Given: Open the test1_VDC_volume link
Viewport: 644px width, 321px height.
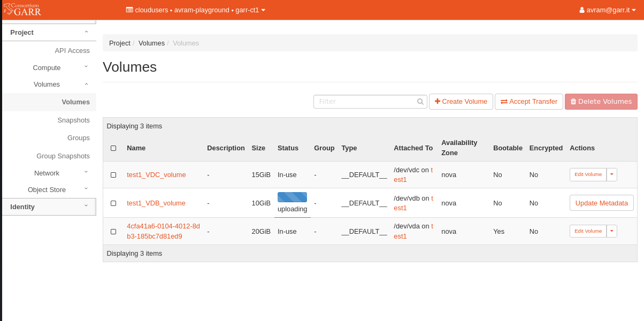Looking at the screenshot, I should [156, 175].
